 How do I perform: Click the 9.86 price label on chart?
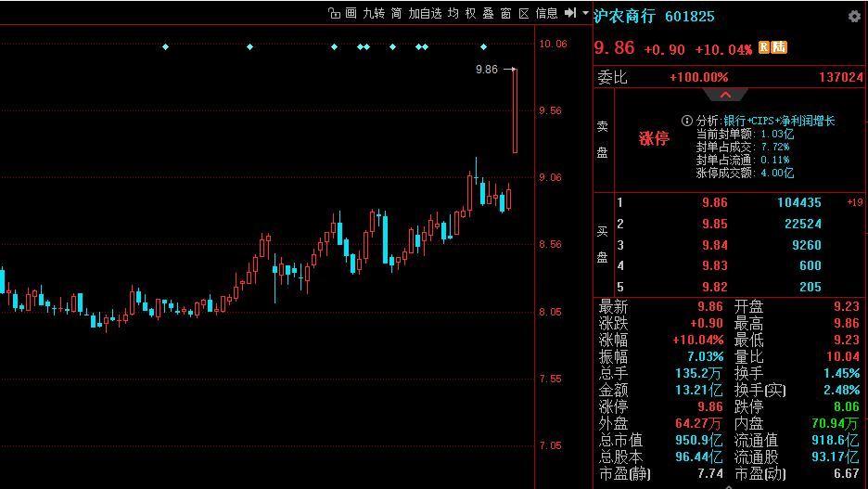pos(487,70)
